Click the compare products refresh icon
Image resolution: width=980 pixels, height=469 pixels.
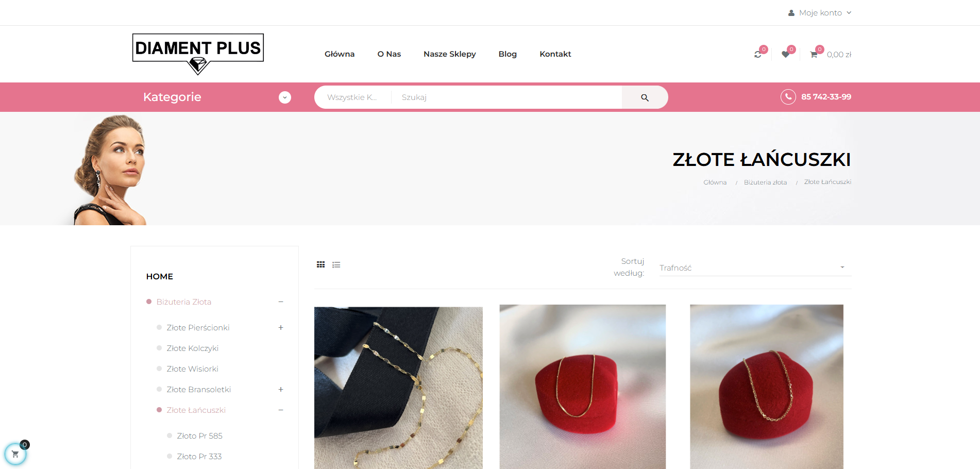[757, 54]
